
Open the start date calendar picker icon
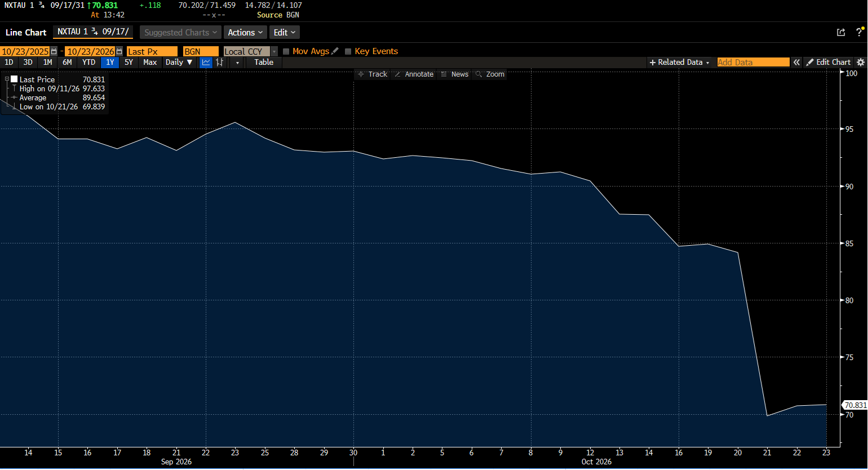pos(54,51)
